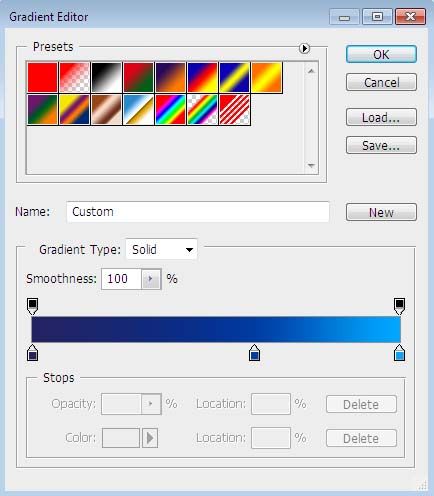Select the right opacity stop above gradient

click(399, 306)
